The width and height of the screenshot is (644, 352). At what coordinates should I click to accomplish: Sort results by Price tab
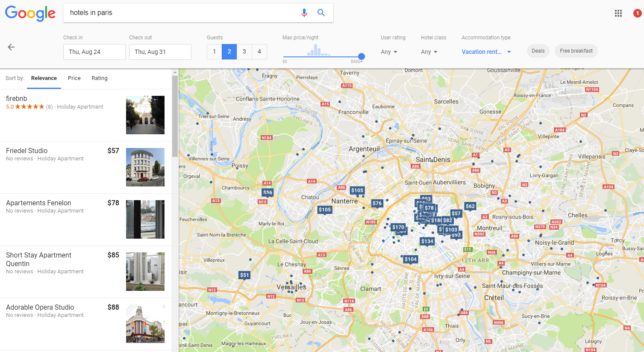coord(74,78)
